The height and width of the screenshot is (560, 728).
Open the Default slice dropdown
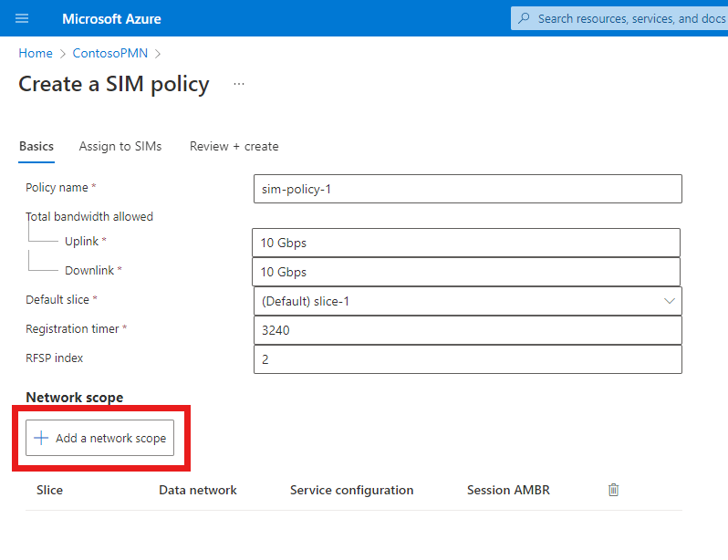pyautogui.click(x=467, y=301)
